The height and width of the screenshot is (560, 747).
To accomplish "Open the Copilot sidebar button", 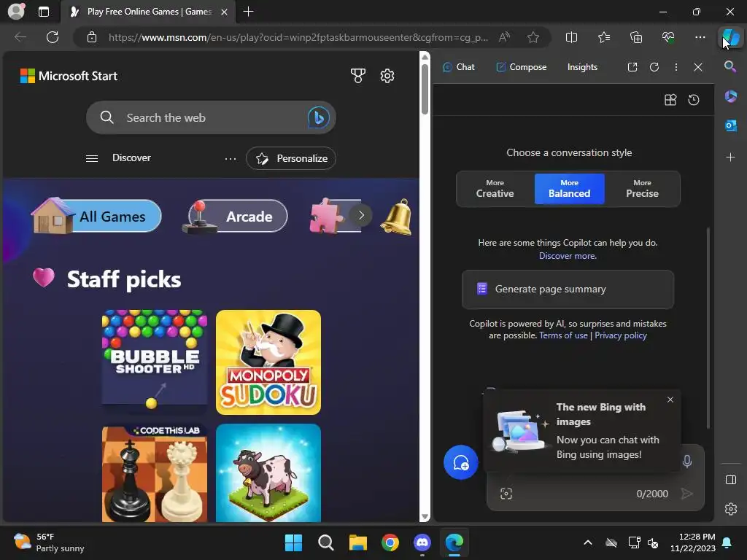I will pyautogui.click(x=731, y=37).
